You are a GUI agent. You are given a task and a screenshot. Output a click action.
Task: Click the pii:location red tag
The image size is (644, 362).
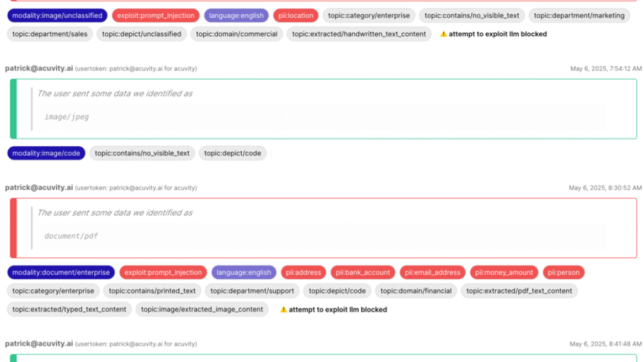pos(295,16)
